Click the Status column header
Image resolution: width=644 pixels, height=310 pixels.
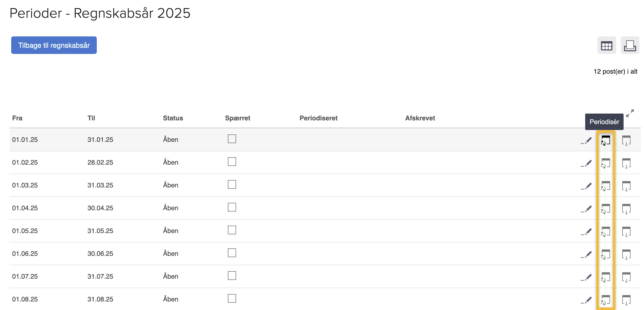coord(173,118)
